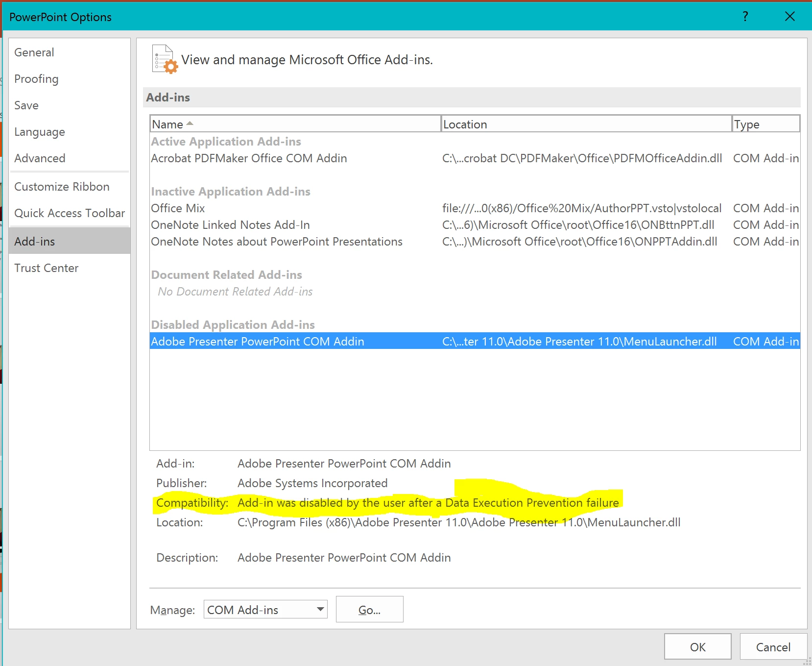Select the Add-ins category
This screenshot has width=812, height=666.
pyautogui.click(x=69, y=241)
